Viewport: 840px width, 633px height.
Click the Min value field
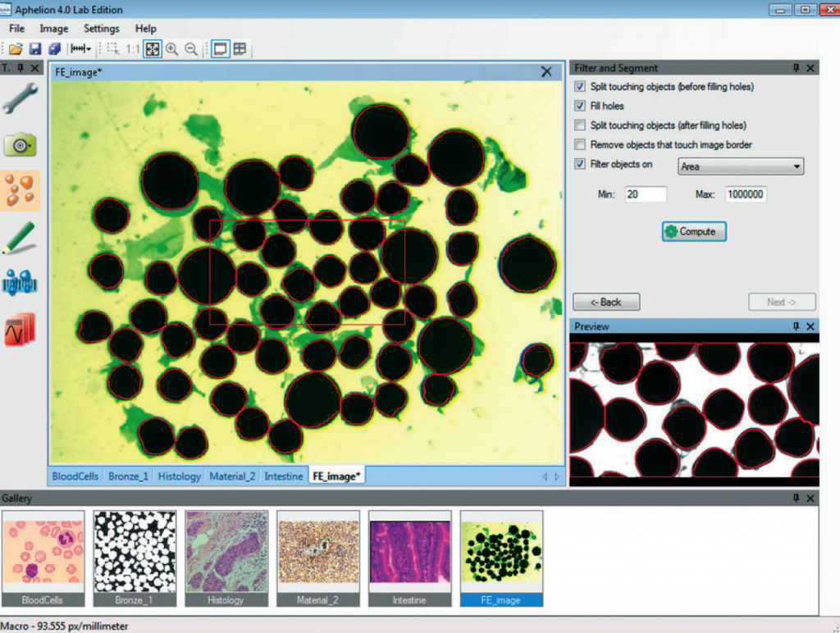point(646,194)
